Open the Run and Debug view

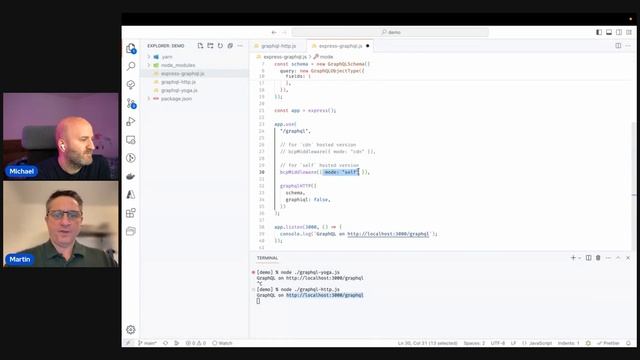tap(131, 122)
